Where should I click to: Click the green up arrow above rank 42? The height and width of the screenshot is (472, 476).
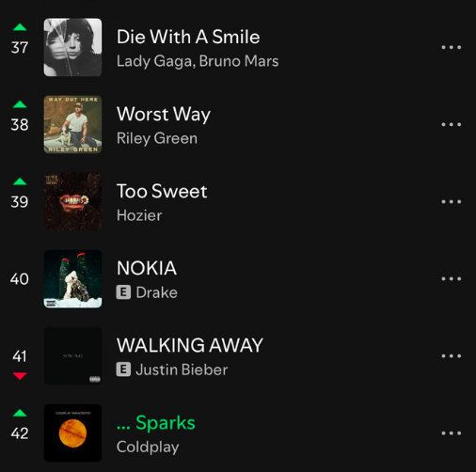(x=20, y=413)
